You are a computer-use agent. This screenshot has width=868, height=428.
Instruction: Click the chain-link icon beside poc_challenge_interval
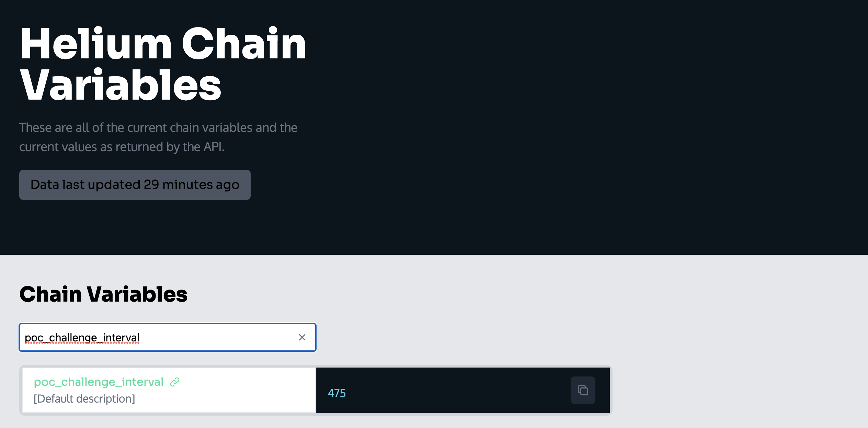pyautogui.click(x=175, y=382)
